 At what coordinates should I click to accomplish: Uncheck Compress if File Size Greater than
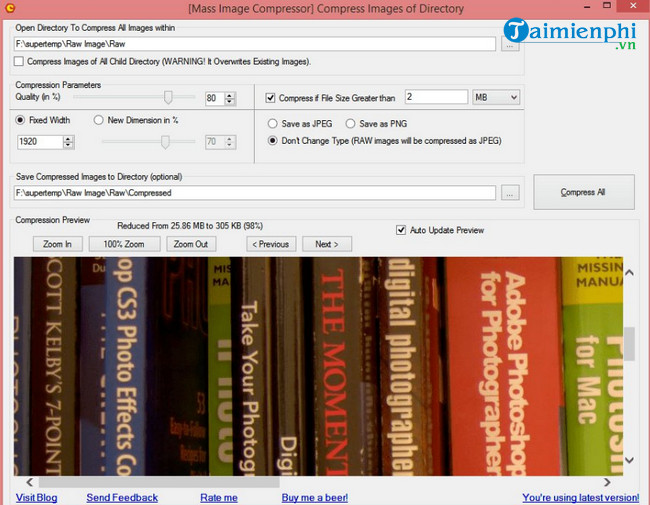(270, 98)
